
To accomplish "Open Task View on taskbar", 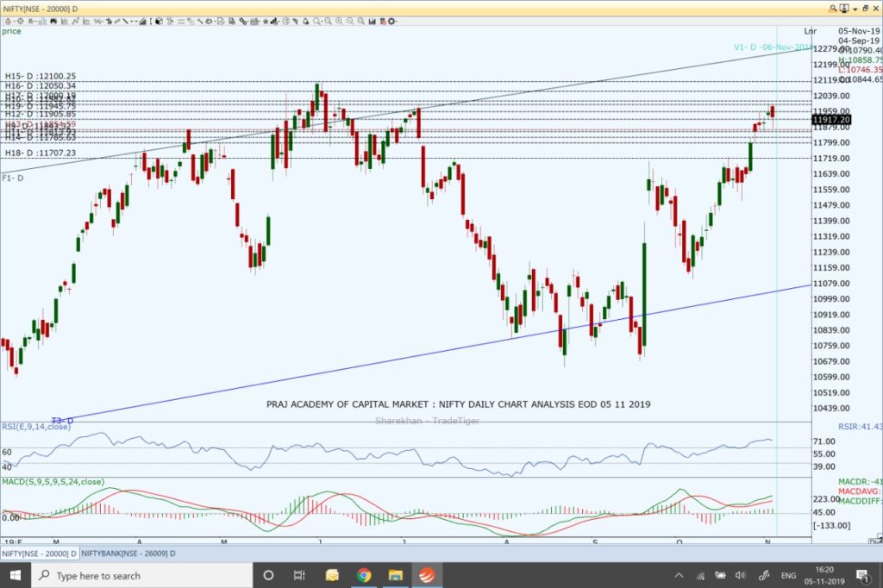I will point(299,575).
